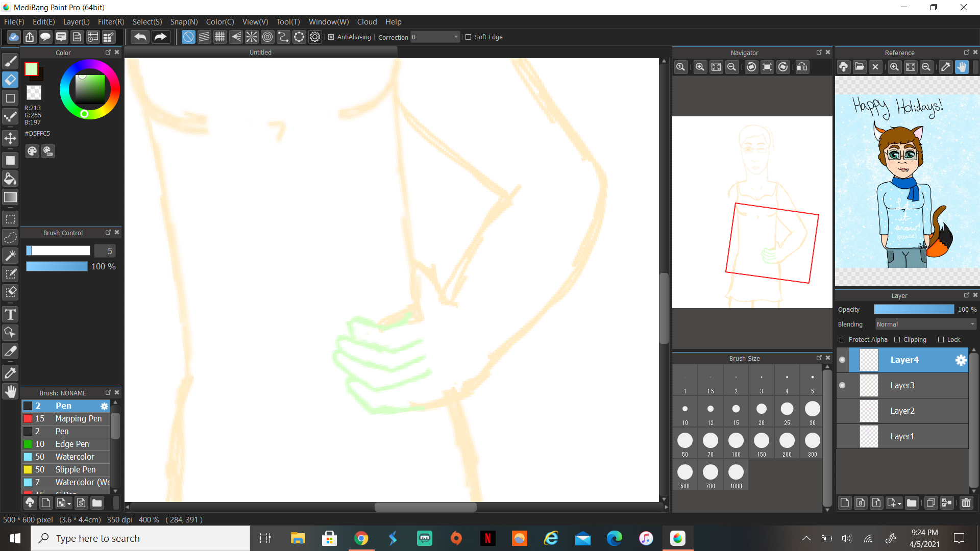Image resolution: width=980 pixels, height=551 pixels.
Task: Enable parallel lines snap
Action: click(x=204, y=37)
